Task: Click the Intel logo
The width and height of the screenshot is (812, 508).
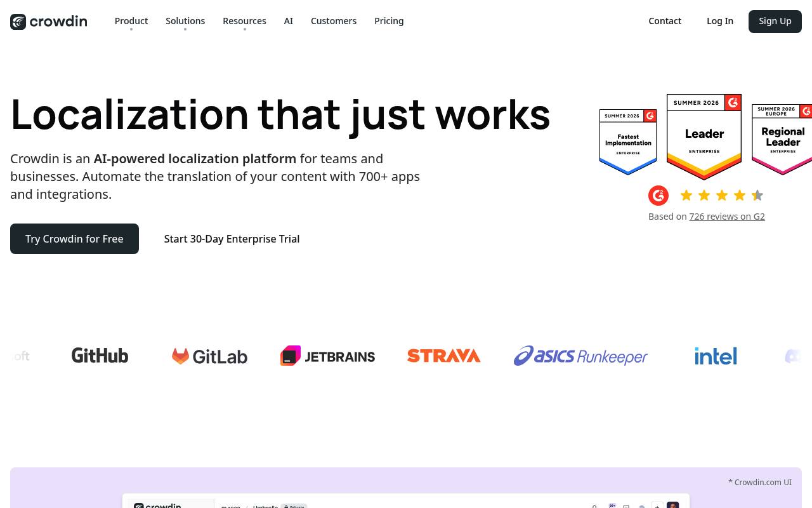Action: coord(716,356)
